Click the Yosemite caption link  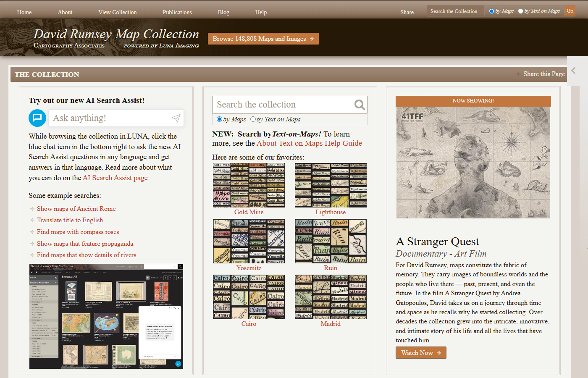249,268
